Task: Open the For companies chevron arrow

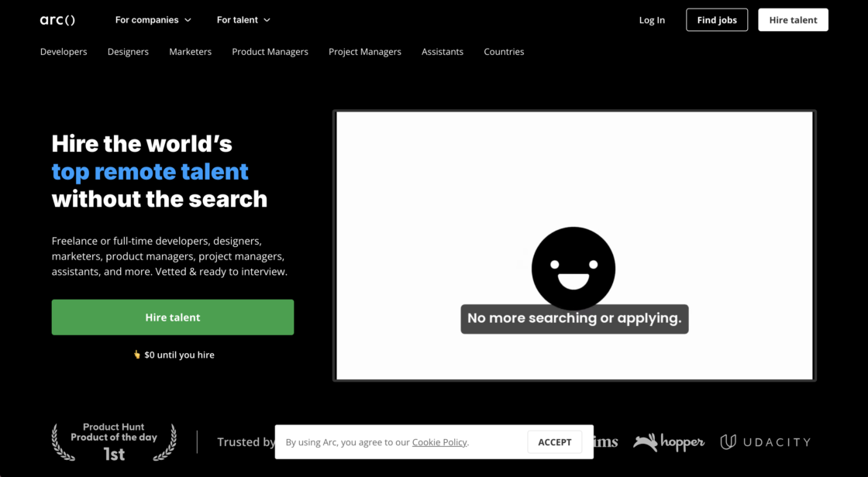Action: (x=188, y=19)
